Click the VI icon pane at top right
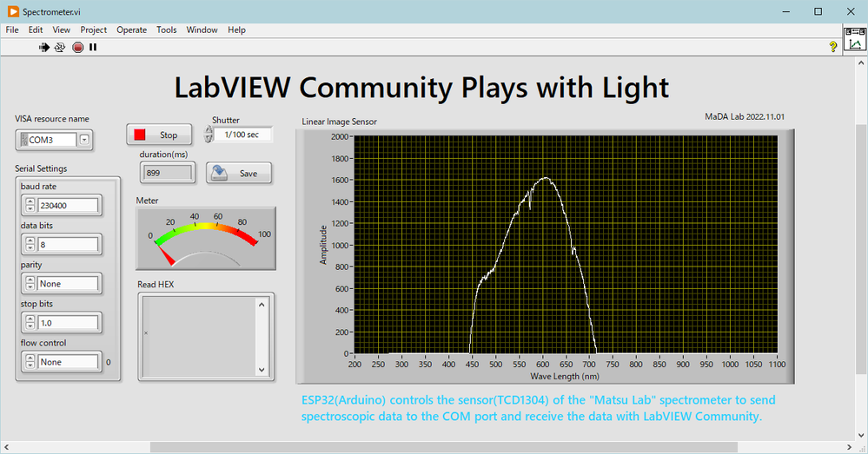The image size is (868, 454). click(x=855, y=39)
